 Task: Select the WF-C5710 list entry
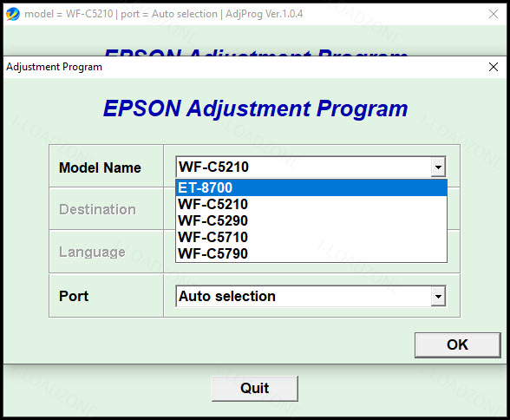click(x=311, y=237)
